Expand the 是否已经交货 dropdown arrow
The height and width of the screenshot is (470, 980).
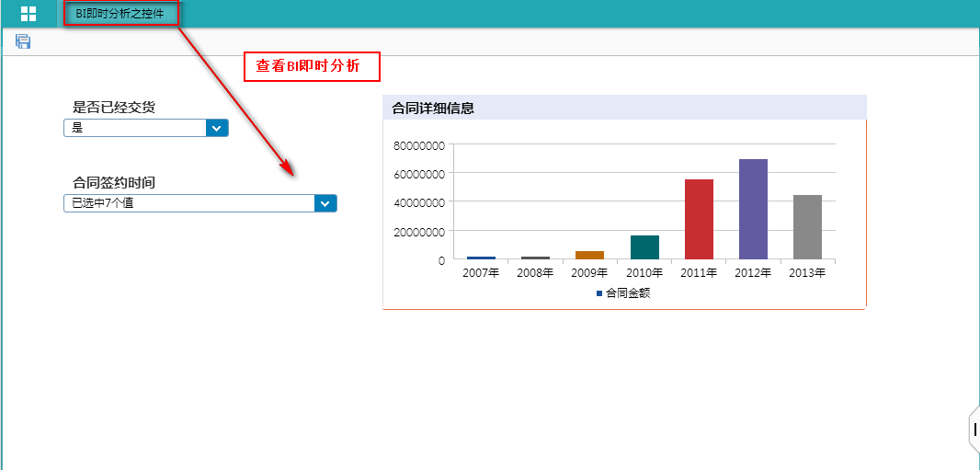pyautogui.click(x=217, y=129)
